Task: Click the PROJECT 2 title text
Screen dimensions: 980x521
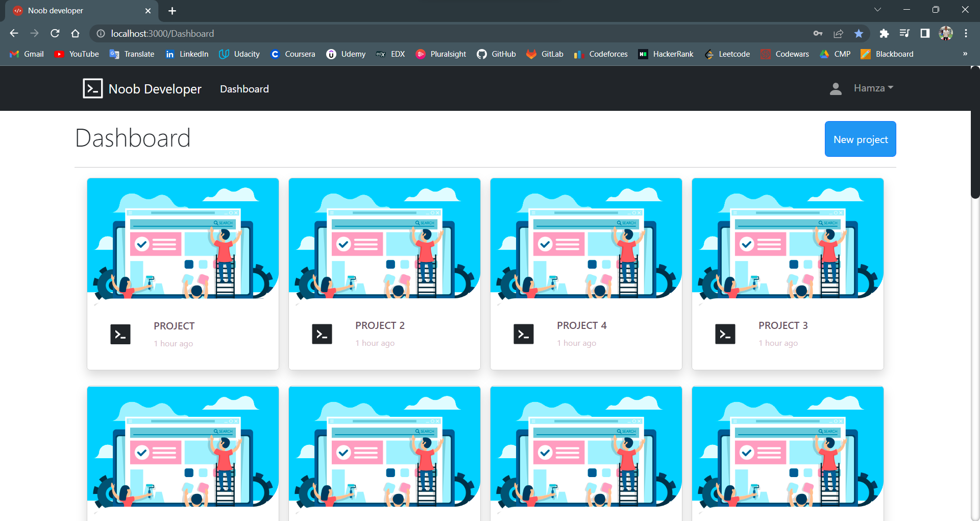Action: pyautogui.click(x=380, y=325)
